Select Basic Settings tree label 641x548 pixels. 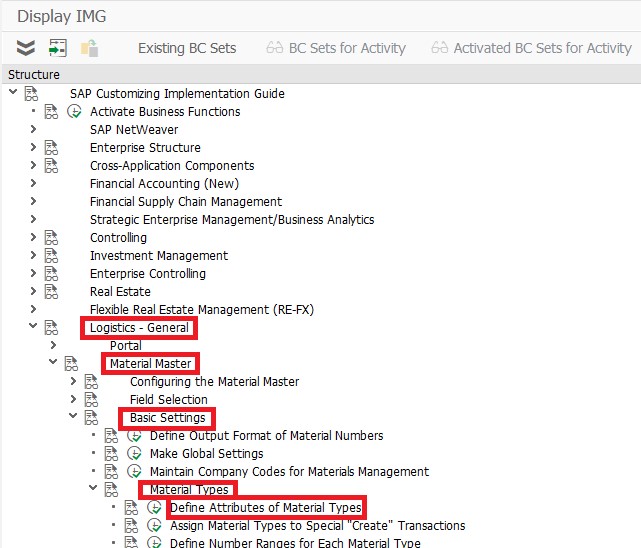(x=168, y=418)
